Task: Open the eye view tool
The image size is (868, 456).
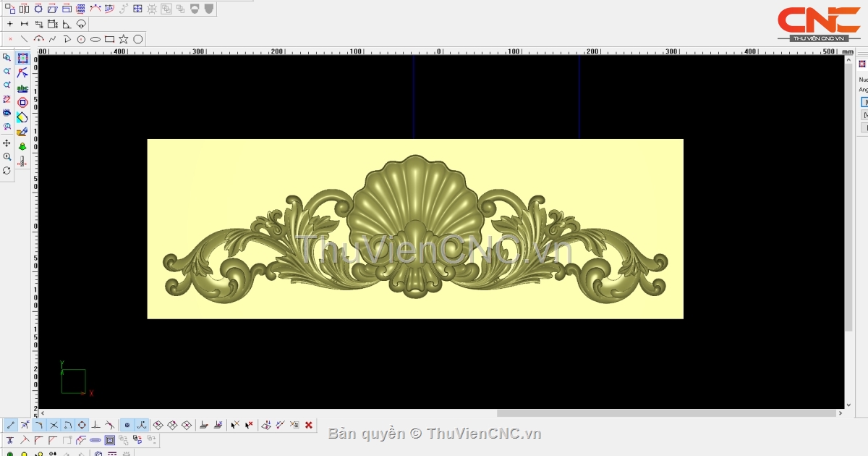Action: (7, 112)
